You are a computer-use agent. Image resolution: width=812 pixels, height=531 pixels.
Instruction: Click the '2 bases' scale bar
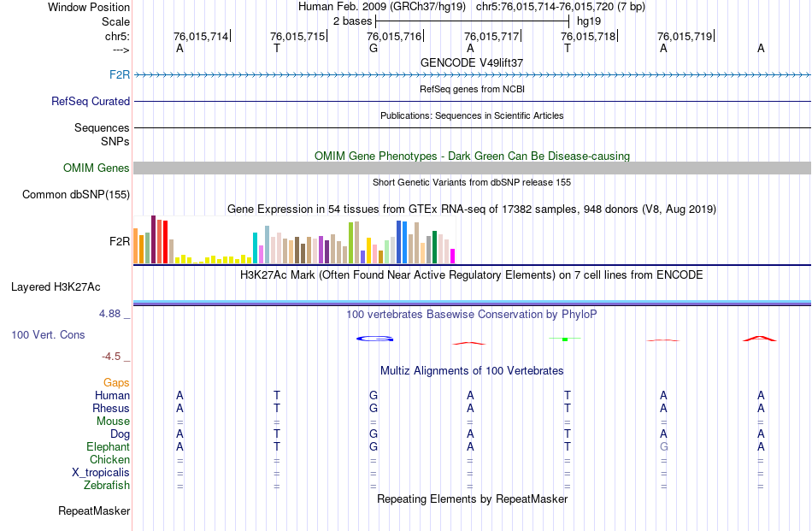click(x=472, y=21)
